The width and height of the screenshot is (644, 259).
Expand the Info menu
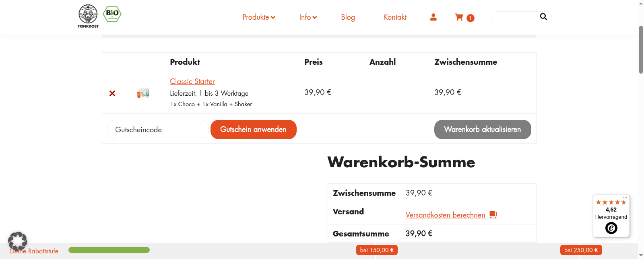tap(308, 17)
